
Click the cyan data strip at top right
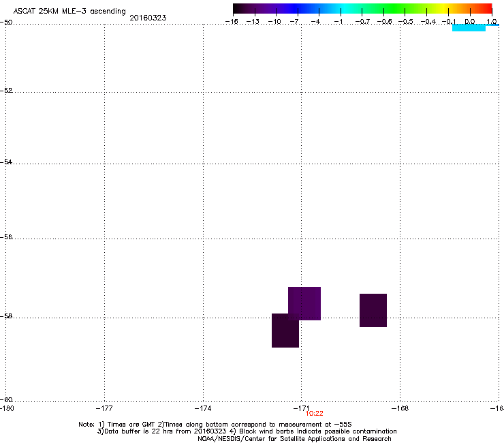tap(469, 28)
